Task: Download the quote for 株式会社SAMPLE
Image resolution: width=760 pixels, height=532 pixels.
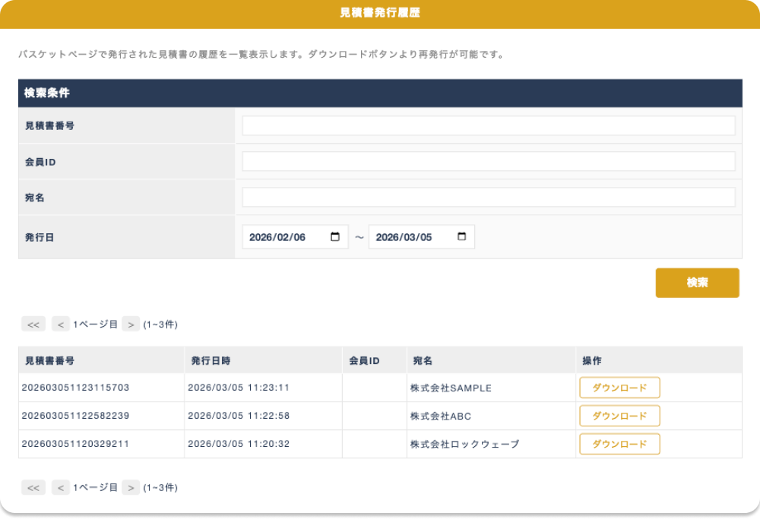Action: (x=619, y=388)
